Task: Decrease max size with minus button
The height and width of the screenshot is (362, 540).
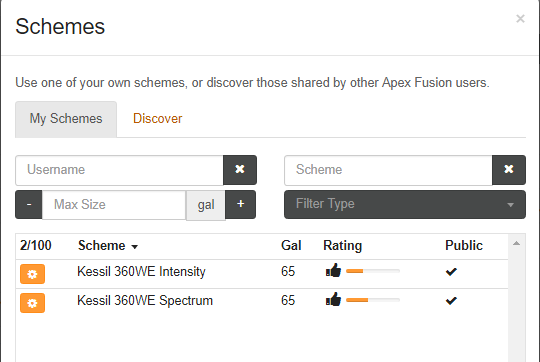Action: [29, 205]
